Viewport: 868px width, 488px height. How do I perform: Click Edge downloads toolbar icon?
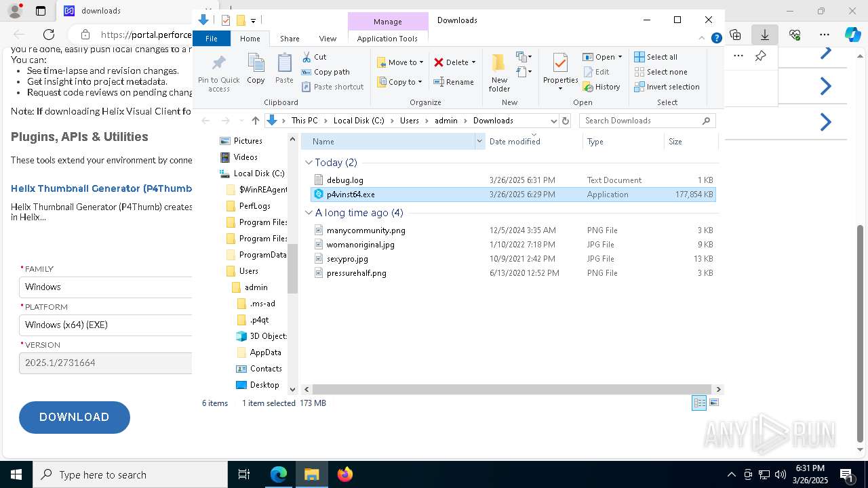pos(765,35)
